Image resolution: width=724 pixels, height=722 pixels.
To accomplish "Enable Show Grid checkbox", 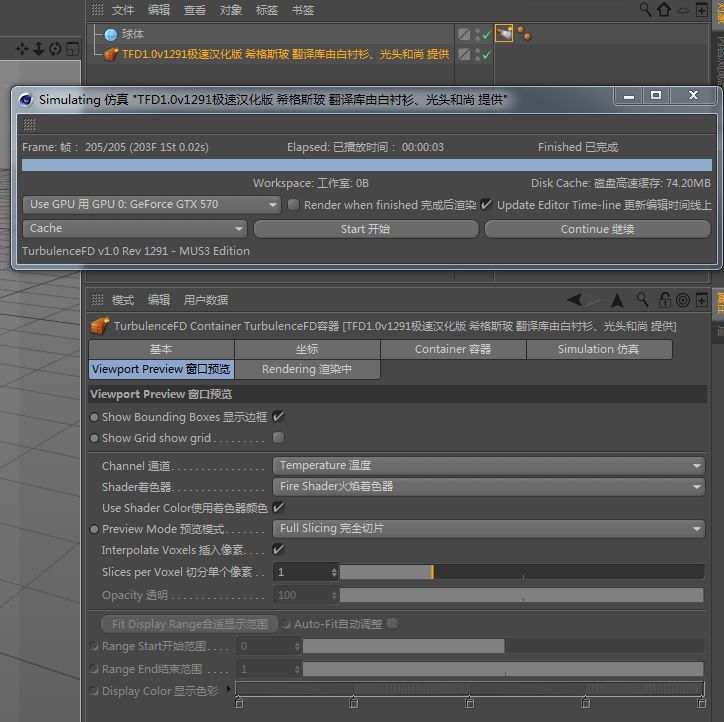I will [278, 438].
